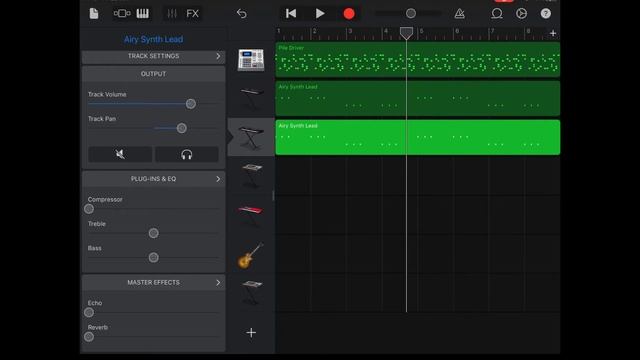Screen dimensions: 640x360
Task: Mute the selected track
Action: (x=120, y=154)
